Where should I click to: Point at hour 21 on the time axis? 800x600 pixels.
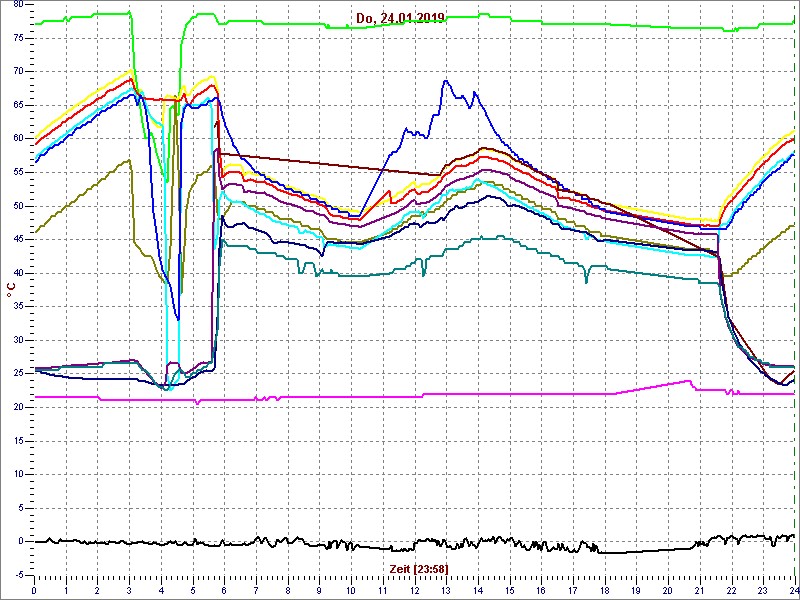point(699,590)
